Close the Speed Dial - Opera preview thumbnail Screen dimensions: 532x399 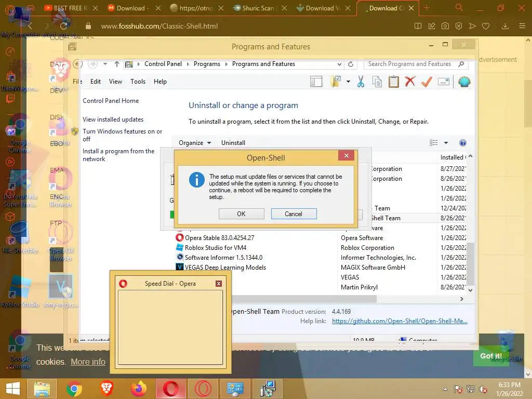pos(219,284)
